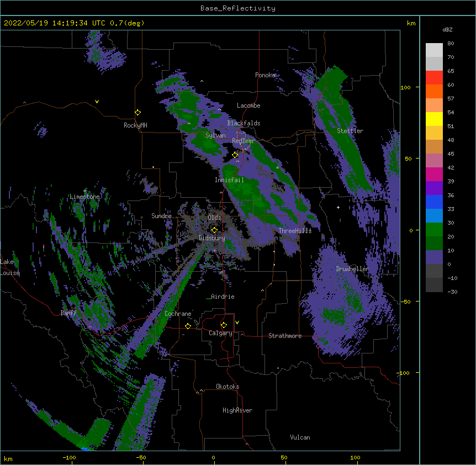Click the yellow V marker northwest of RockyMH

tap(97, 102)
